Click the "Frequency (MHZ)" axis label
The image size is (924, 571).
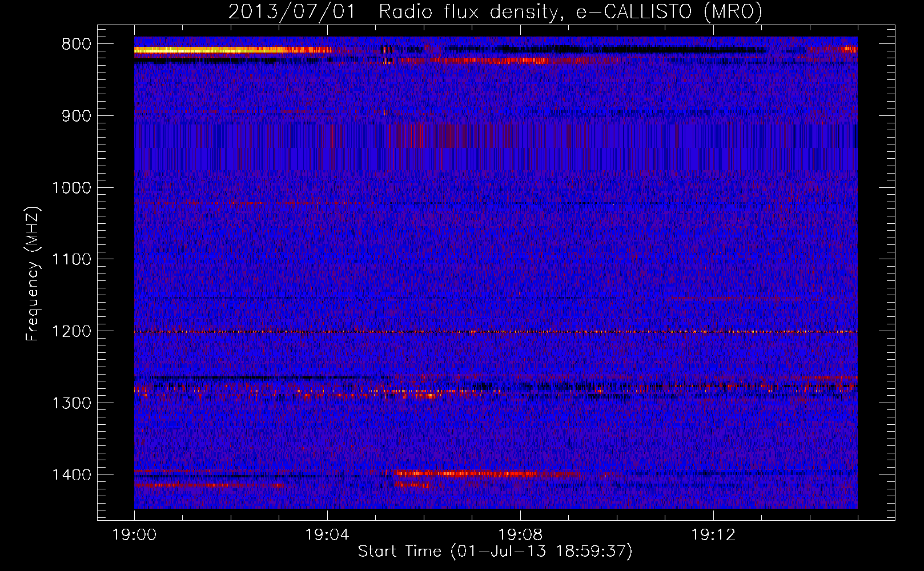pos(33,275)
